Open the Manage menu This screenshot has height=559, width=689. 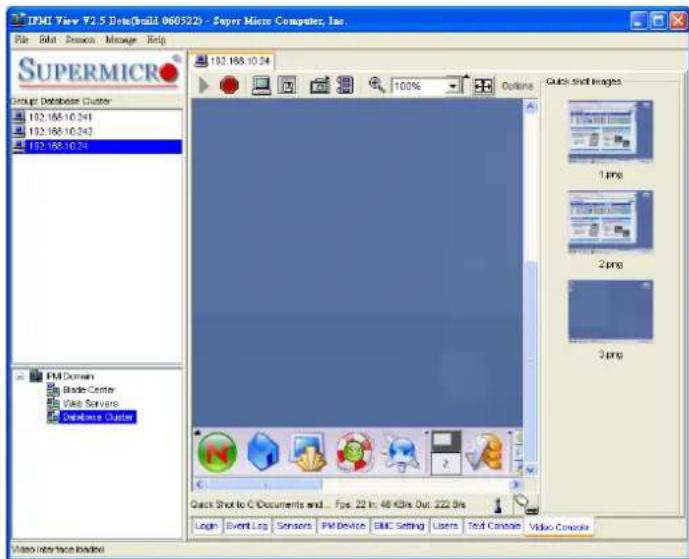121,40
